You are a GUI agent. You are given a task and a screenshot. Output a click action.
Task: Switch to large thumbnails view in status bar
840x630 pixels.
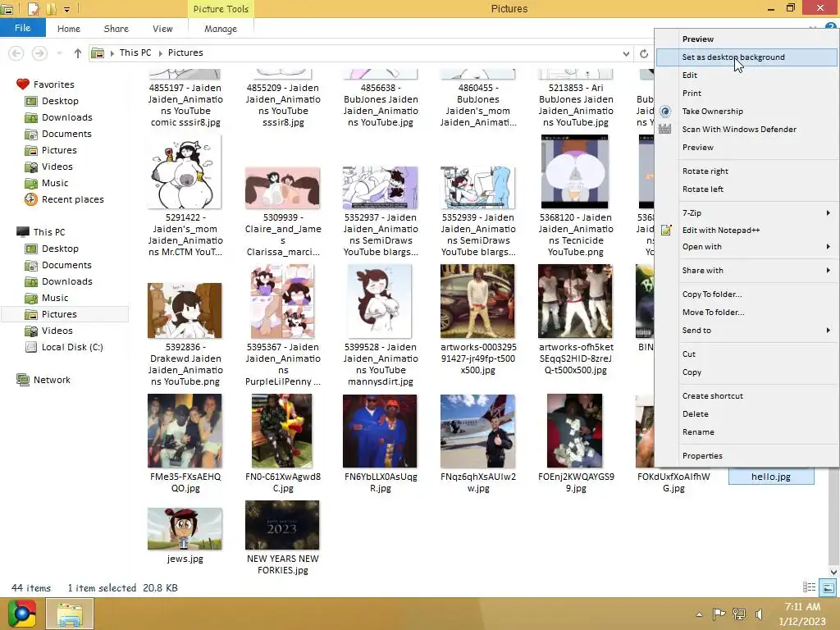tap(828, 587)
